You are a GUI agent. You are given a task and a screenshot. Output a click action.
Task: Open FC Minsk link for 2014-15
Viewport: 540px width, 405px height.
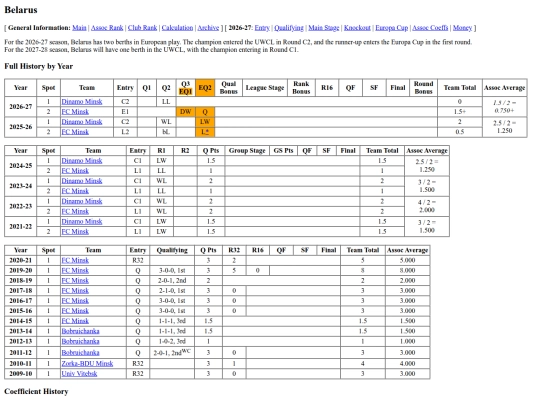coord(75,321)
